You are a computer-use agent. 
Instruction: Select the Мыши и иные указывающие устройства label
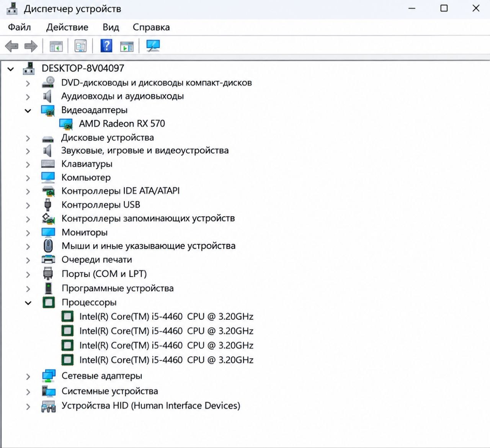click(148, 246)
